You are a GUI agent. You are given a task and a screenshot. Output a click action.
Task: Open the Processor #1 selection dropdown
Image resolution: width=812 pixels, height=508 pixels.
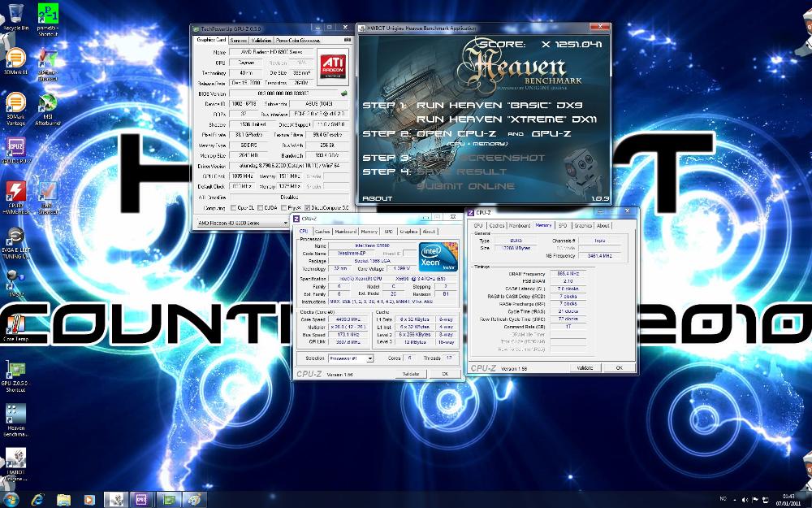pyautogui.click(x=351, y=358)
